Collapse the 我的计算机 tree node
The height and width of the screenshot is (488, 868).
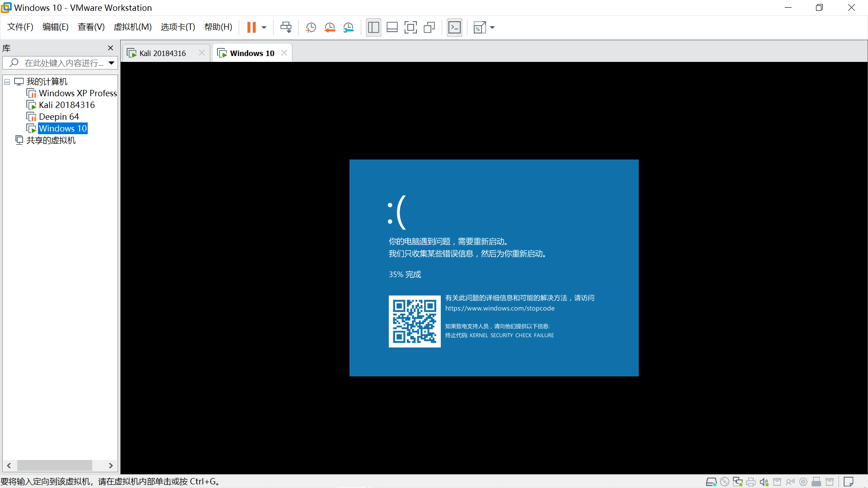(7, 82)
